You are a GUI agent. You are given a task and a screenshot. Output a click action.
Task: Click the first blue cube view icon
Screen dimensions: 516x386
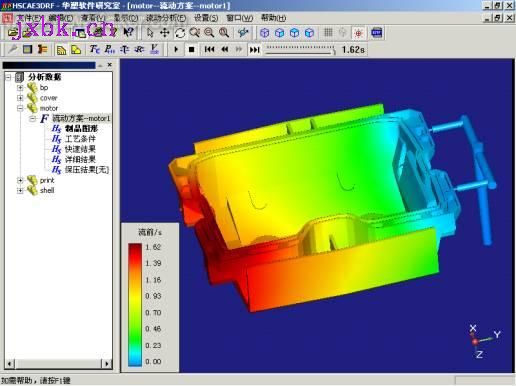265,33
